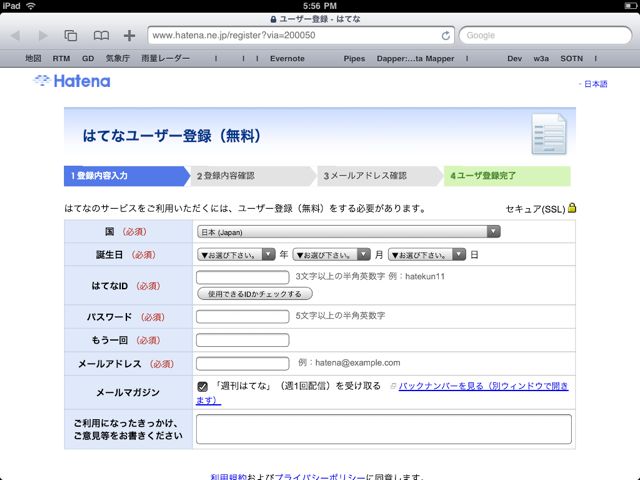Open the birth year dropdown
This screenshot has width=640, height=480.
[x=236, y=255]
